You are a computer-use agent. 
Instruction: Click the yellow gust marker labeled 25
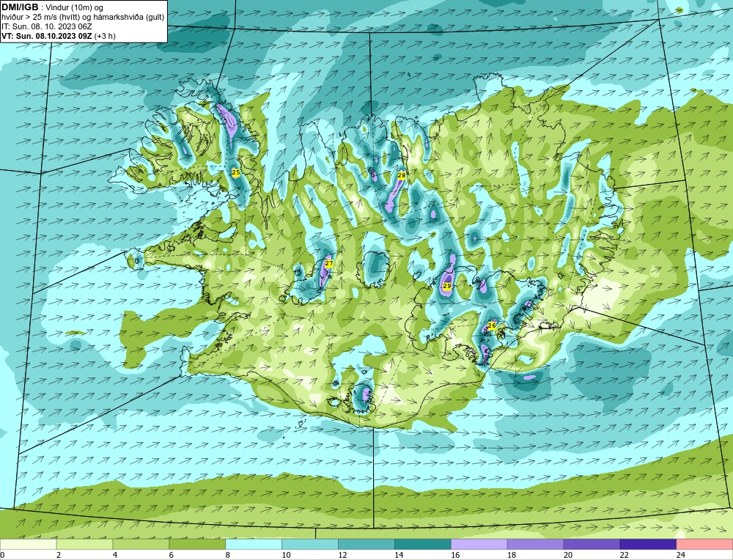point(236,172)
